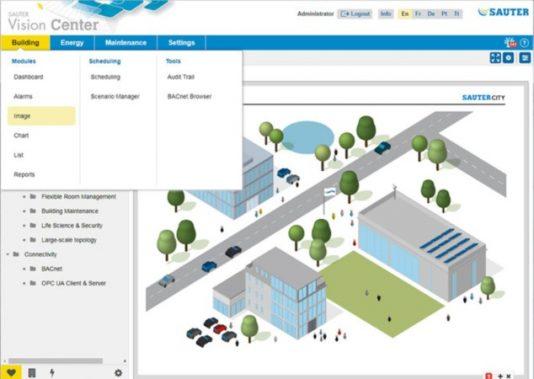This screenshot has height=379, width=534.
Task: Click the Logout button
Action: pos(355,14)
